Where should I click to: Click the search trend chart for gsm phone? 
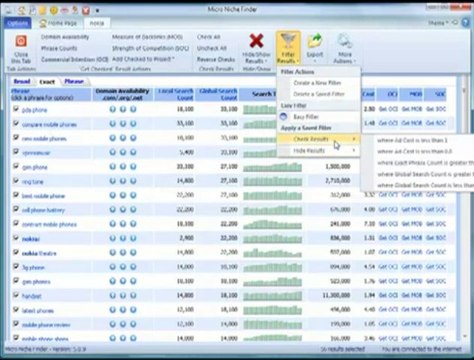(272, 167)
